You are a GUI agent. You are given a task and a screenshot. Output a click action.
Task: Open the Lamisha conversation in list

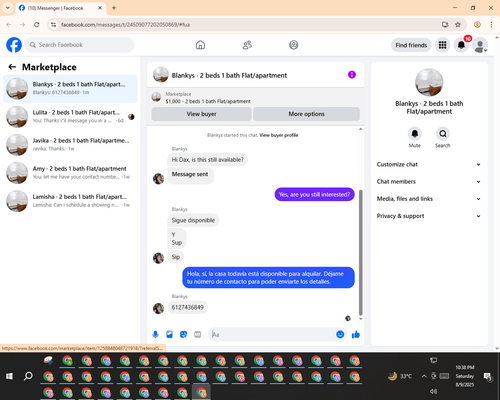pos(70,201)
